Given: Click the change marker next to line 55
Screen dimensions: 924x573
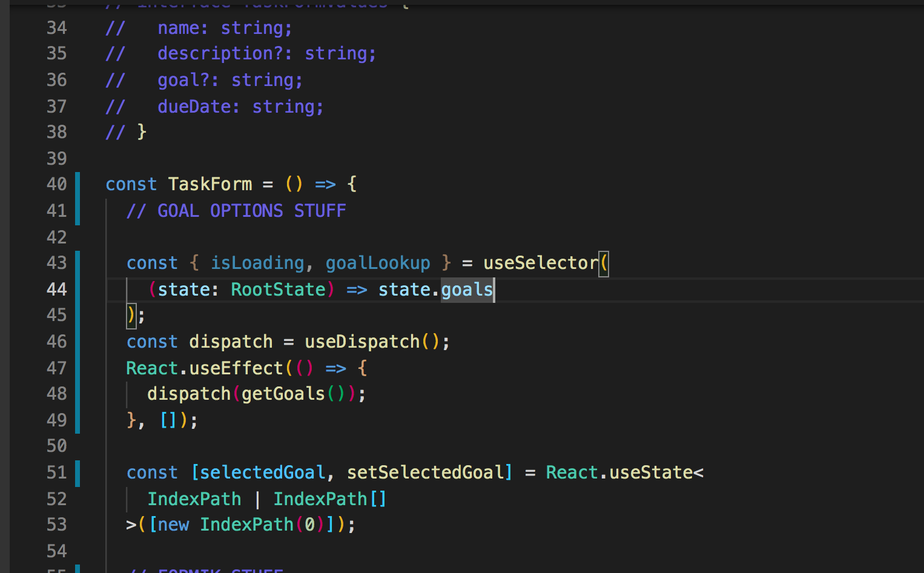Looking at the screenshot, I should 77,570.
